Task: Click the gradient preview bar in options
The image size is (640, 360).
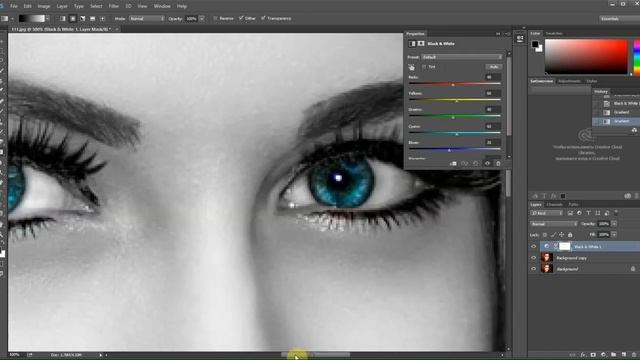Action: [31, 18]
